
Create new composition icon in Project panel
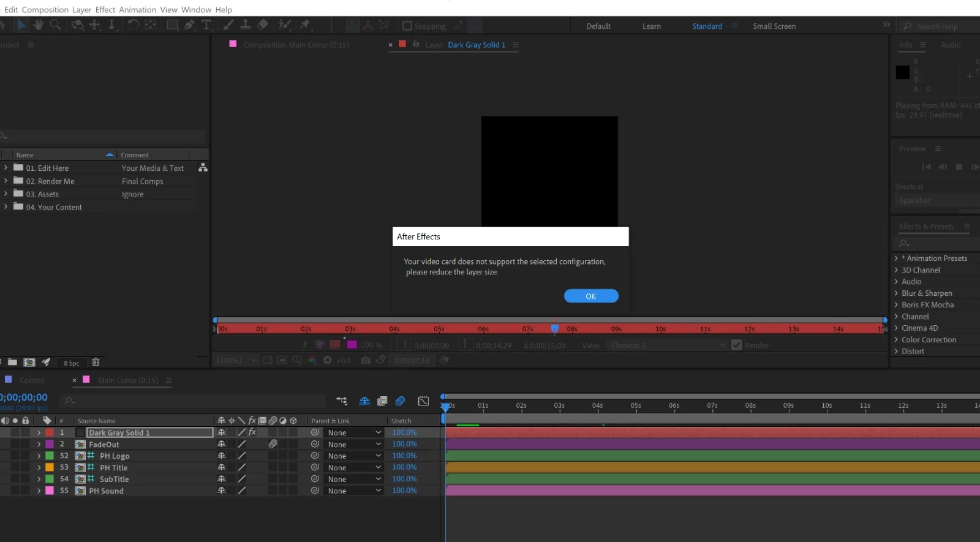tap(29, 362)
